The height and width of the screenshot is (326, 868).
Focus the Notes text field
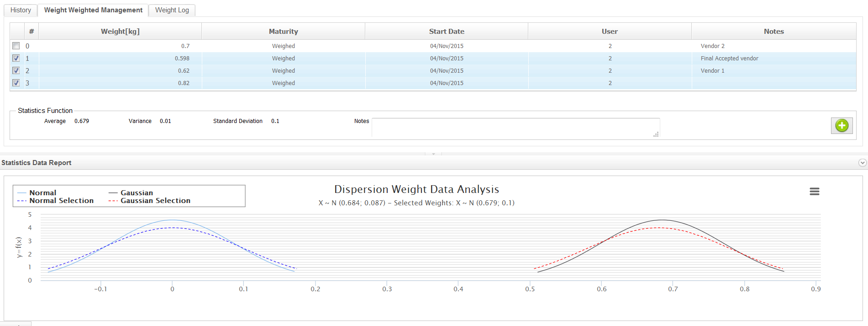pos(516,128)
